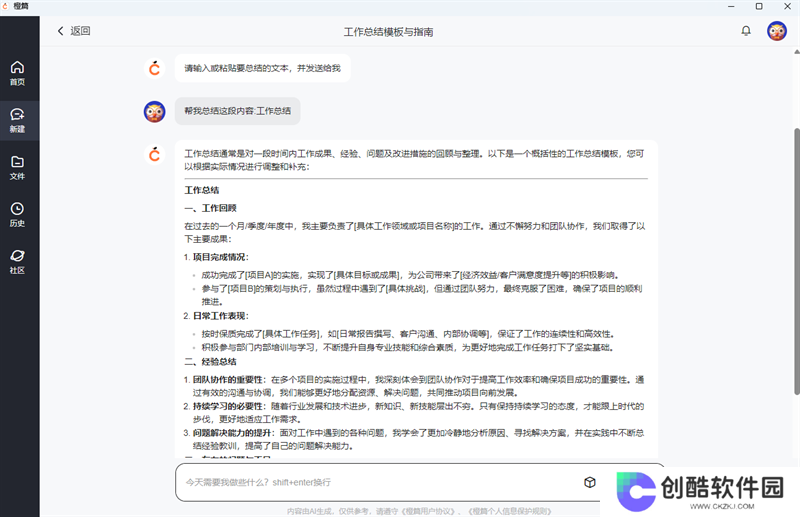Click the bold text 团队协作的重要性
The width and height of the screenshot is (800, 517).
click(x=228, y=380)
